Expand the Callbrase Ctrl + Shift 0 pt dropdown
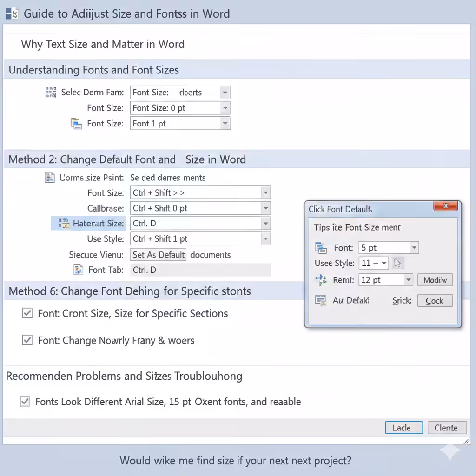The image size is (476, 476). [265, 208]
